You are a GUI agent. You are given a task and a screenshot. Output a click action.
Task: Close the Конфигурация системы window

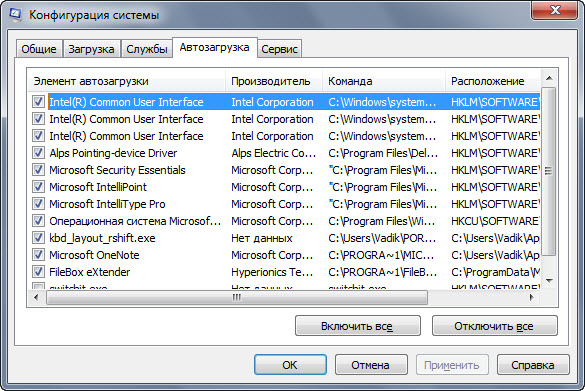[555, 10]
